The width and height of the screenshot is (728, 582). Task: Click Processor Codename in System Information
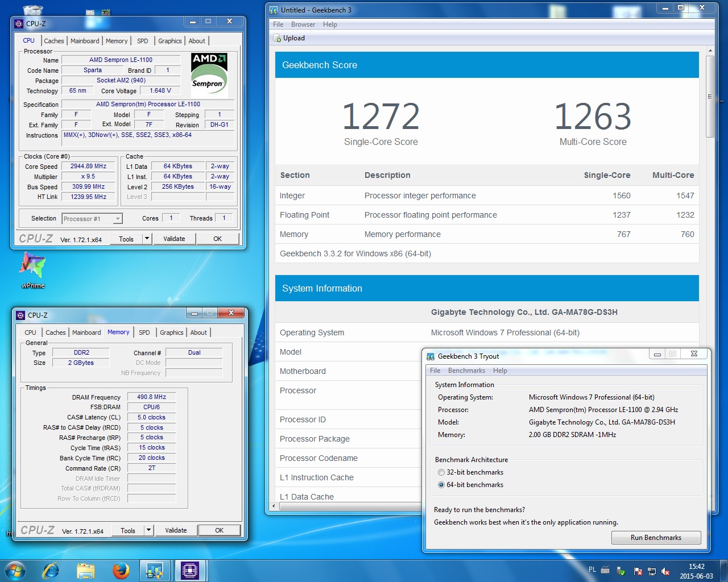(x=318, y=458)
